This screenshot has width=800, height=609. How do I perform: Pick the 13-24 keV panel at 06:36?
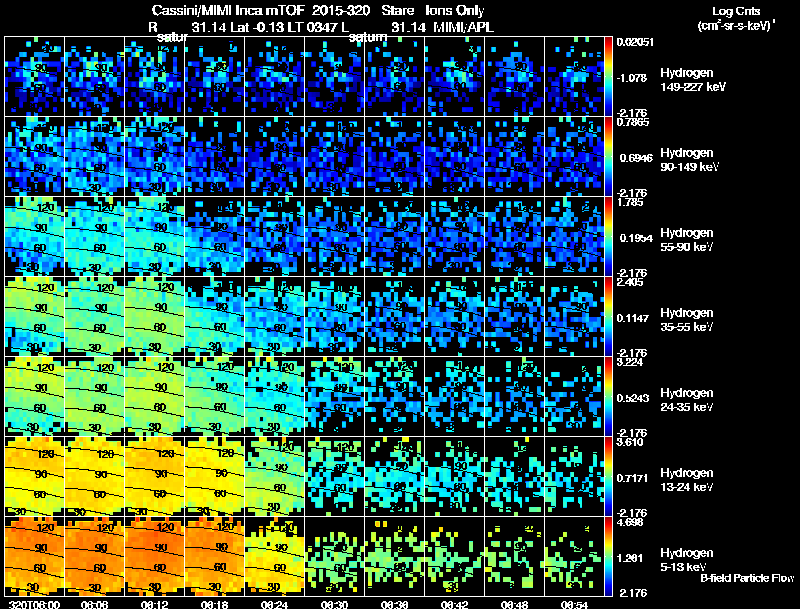(x=394, y=476)
